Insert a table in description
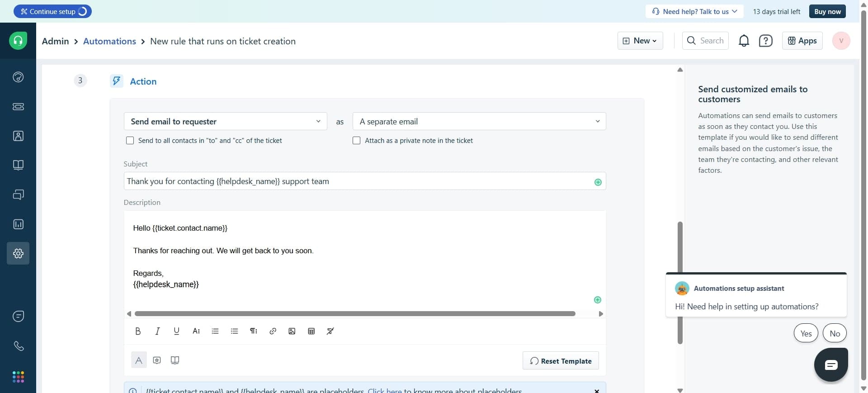This screenshot has height=393, width=868. point(311,331)
